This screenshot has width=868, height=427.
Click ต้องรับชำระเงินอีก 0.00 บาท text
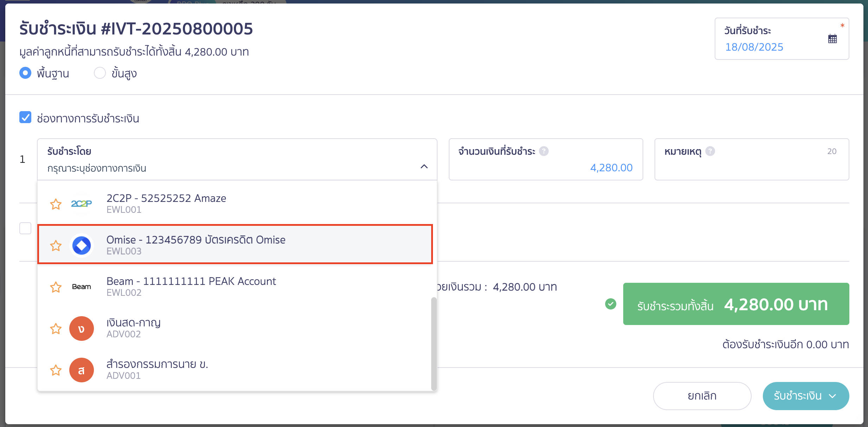click(786, 344)
